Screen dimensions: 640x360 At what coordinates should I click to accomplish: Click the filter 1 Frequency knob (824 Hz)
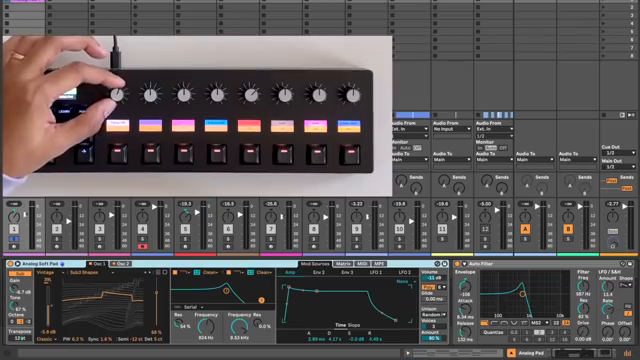[x=206, y=327]
